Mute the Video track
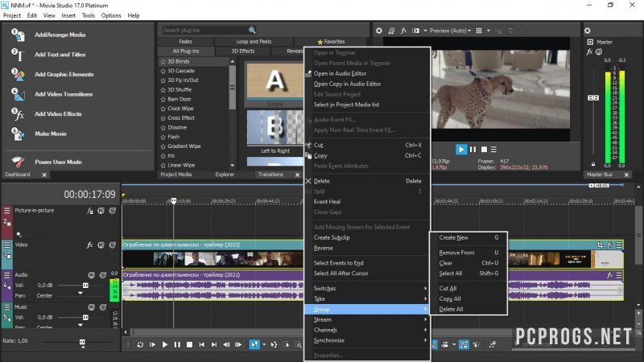The image size is (644, 362). click(x=101, y=244)
